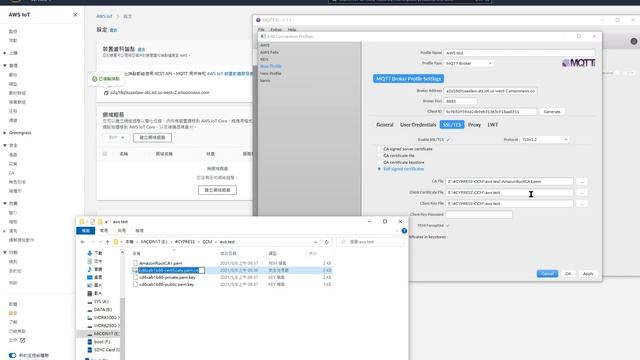The width and height of the screenshot is (640, 360).
Task: Close the AWS IoT sidebar panel
Action: [75, 15]
